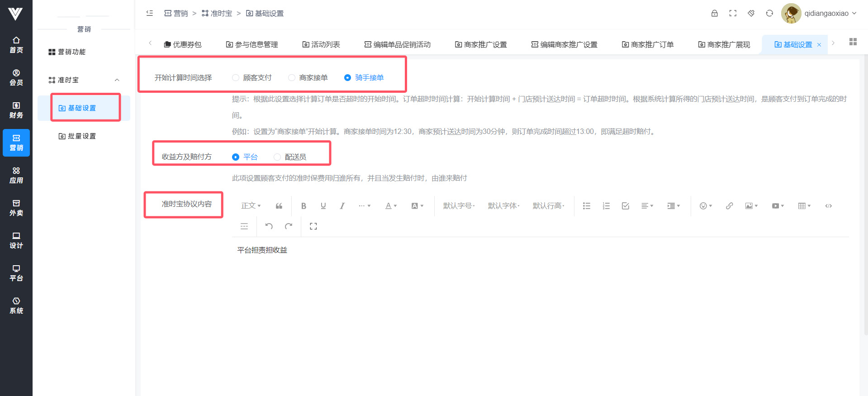Select the 顾客支付 radio option
Viewport: 868px width, 396px height.
click(x=236, y=78)
